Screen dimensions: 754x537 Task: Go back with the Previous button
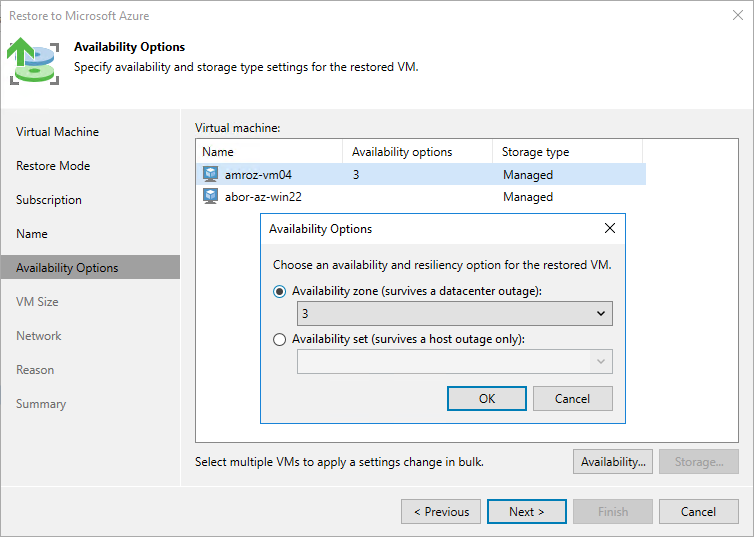pos(440,512)
